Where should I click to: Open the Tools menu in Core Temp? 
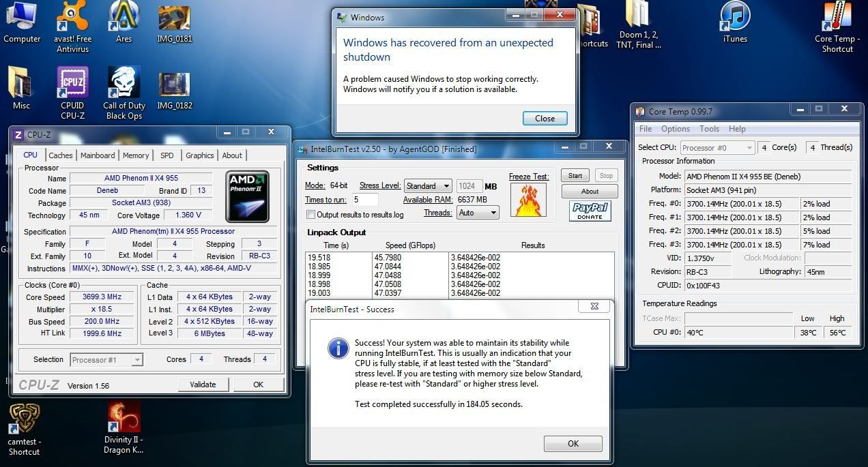709,129
